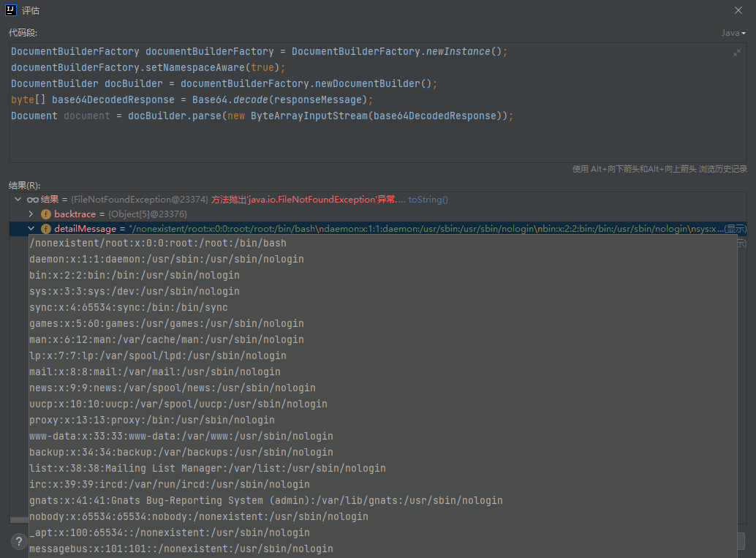This screenshot has height=558, width=756.
Task: Click the 'games:x:5:60:games' popup line
Action: click(167, 324)
